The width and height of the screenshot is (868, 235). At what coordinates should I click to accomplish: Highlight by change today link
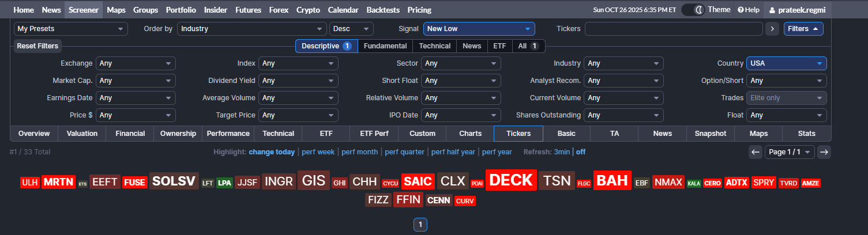click(x=272, y=152)
